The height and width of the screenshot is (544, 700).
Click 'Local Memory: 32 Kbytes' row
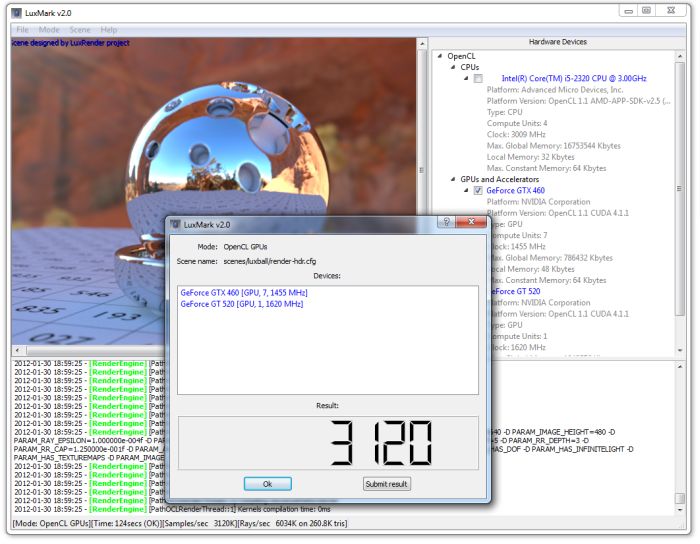tap(530, 157)
